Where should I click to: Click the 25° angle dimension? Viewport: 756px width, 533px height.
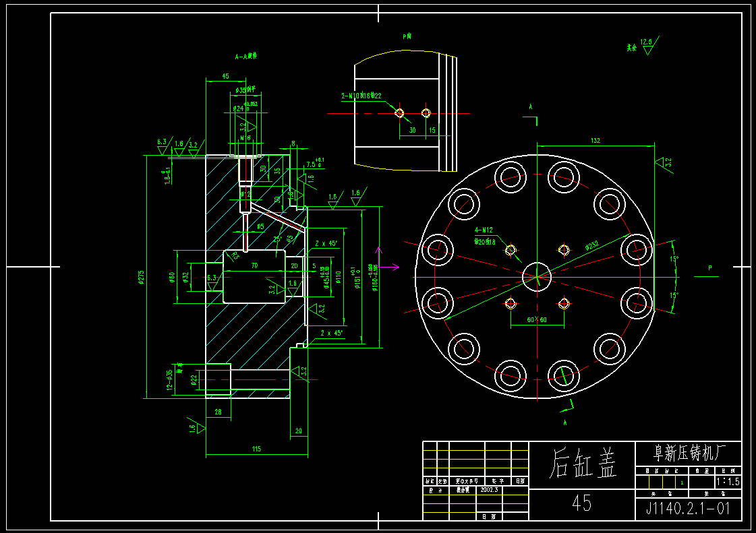278,239
